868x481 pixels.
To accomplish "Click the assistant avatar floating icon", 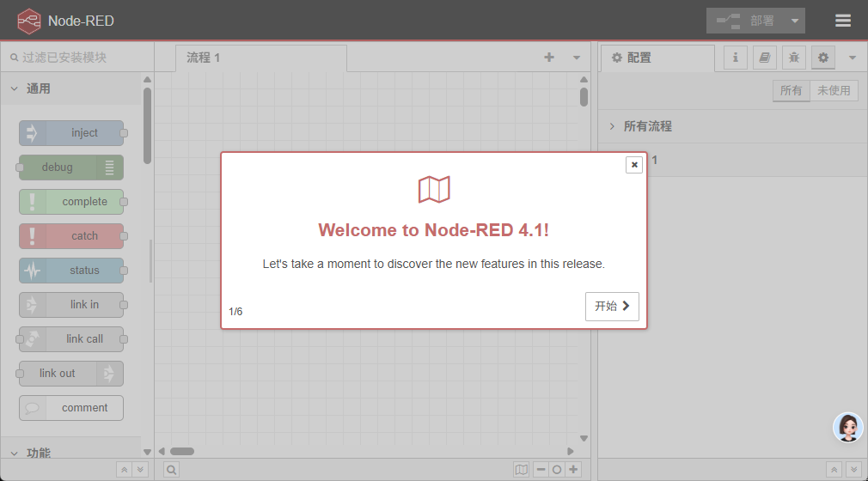I will pyautogui.click(x=848, y=427).
